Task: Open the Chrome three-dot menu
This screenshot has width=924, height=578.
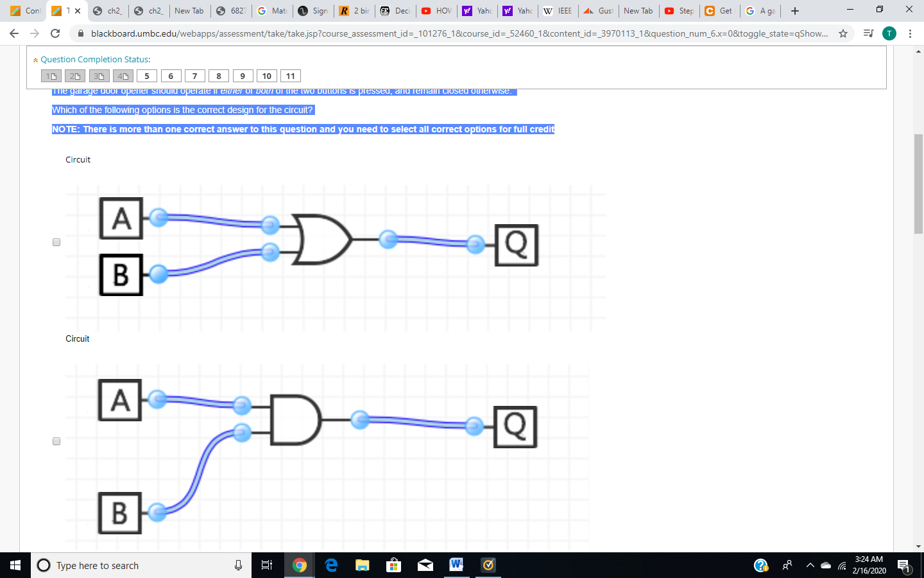Action: [x=910, y=33]
